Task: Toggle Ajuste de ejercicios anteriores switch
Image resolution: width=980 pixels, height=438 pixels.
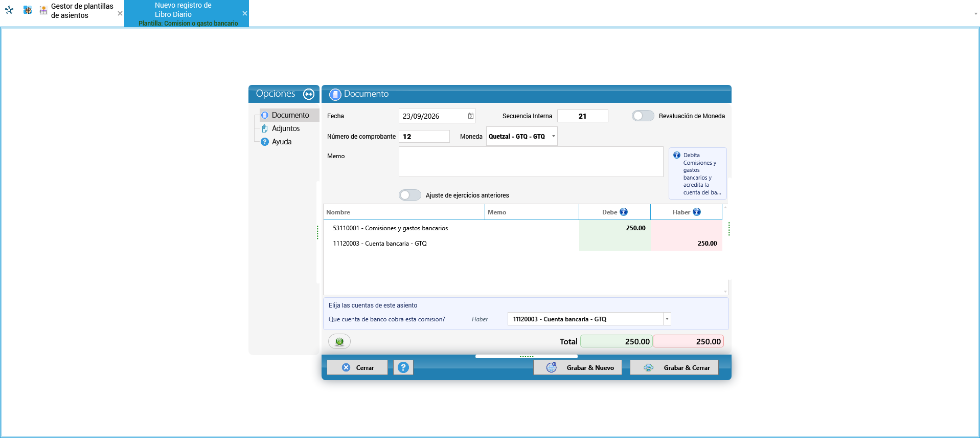Action: coord(410,195)
